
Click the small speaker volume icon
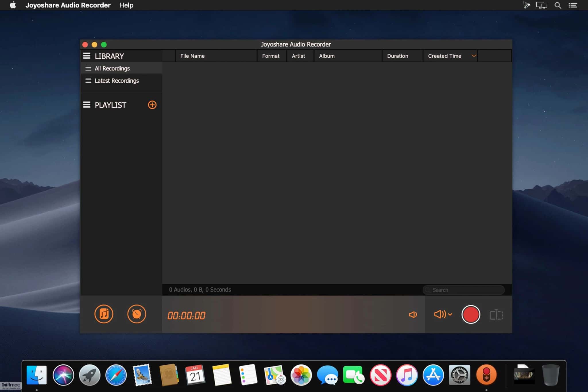tap(413, 315)
